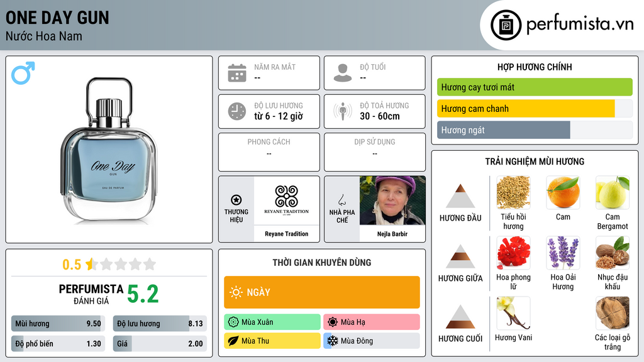The image size is (644, 362).
Task: Click the từ 6 - 12 giờ value
Action: tap(279, 116)
